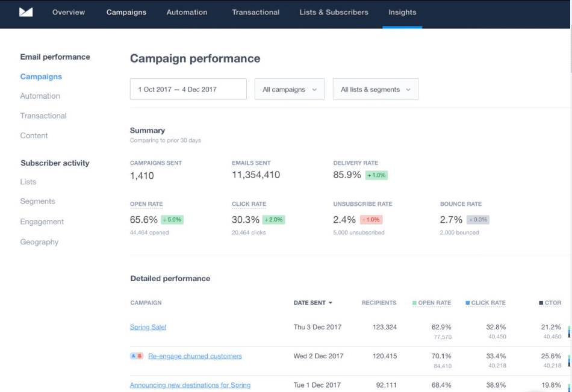Navigate to Lists & Subscribers tab
This screenshot has height=392, width=572.
click(x=334, y=12)
